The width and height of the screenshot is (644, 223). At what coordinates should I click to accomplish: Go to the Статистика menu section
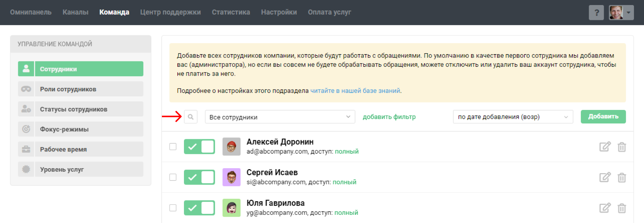(231, 12)
